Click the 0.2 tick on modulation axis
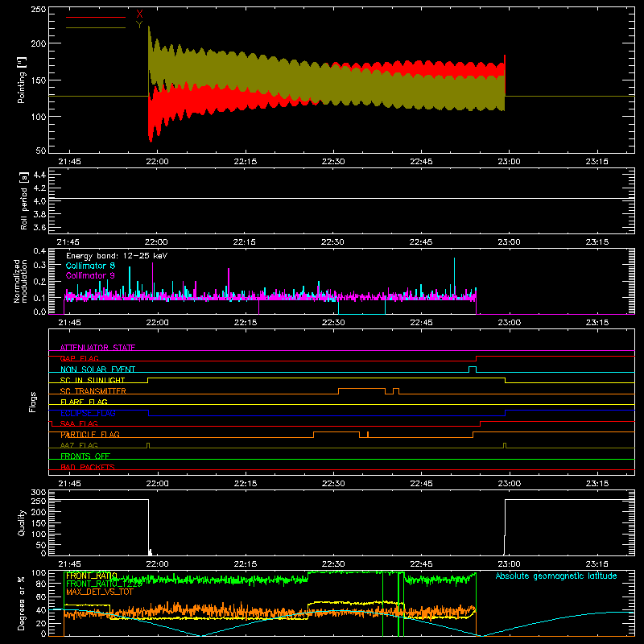 point(39,282)
